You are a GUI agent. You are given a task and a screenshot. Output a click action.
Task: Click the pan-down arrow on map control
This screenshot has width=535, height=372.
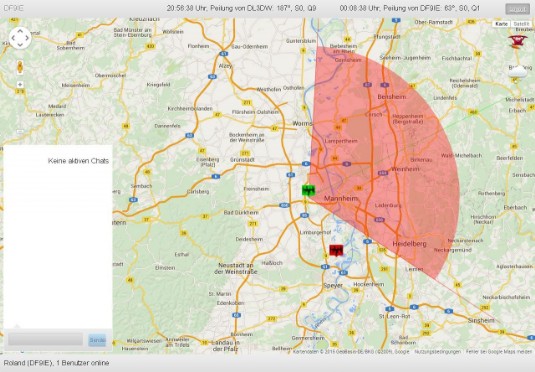tap(20, 45)
